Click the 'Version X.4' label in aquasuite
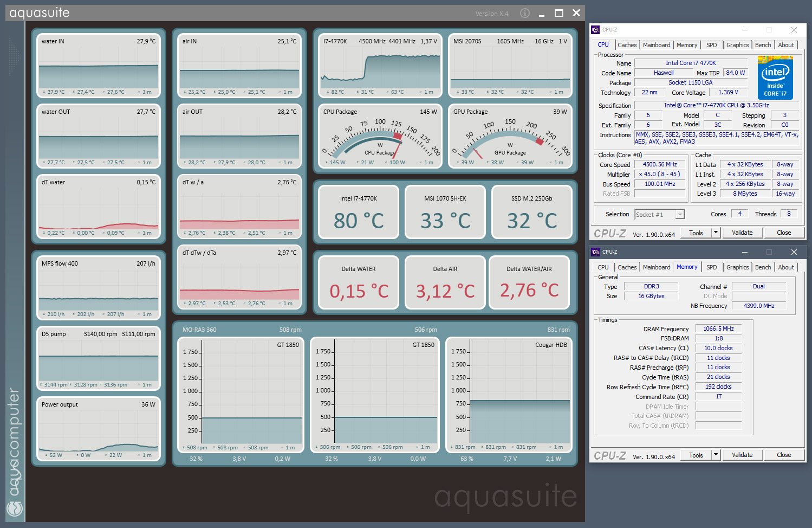812x528 pixels. [492, 14]
